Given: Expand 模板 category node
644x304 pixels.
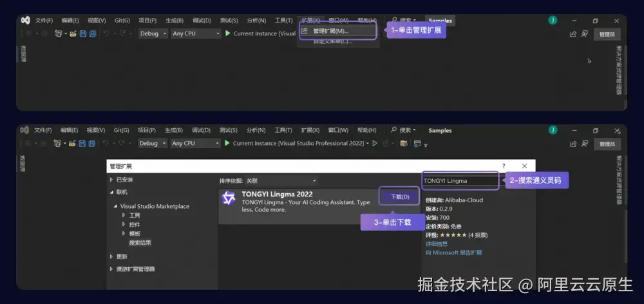Looking at the screenshot, I should click(124, 233).
